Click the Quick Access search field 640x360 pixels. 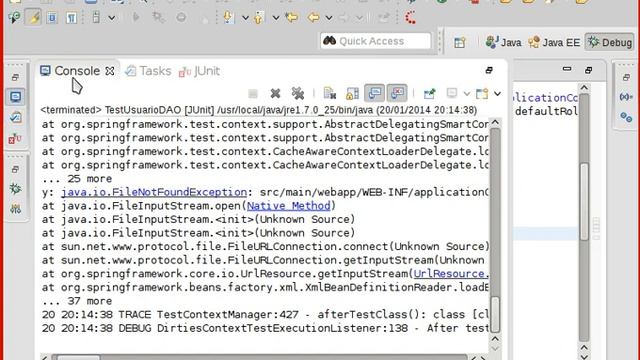click(376, 41)
